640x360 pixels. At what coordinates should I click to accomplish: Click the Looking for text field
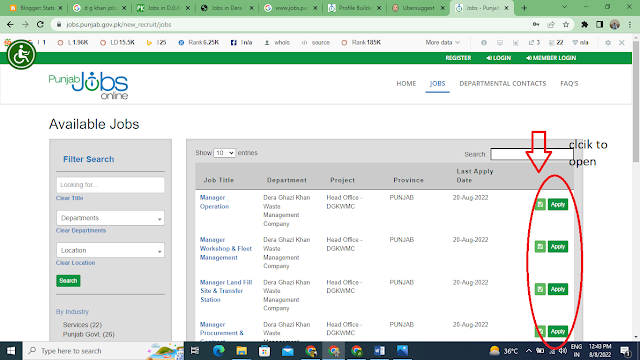tap(110, 185)
